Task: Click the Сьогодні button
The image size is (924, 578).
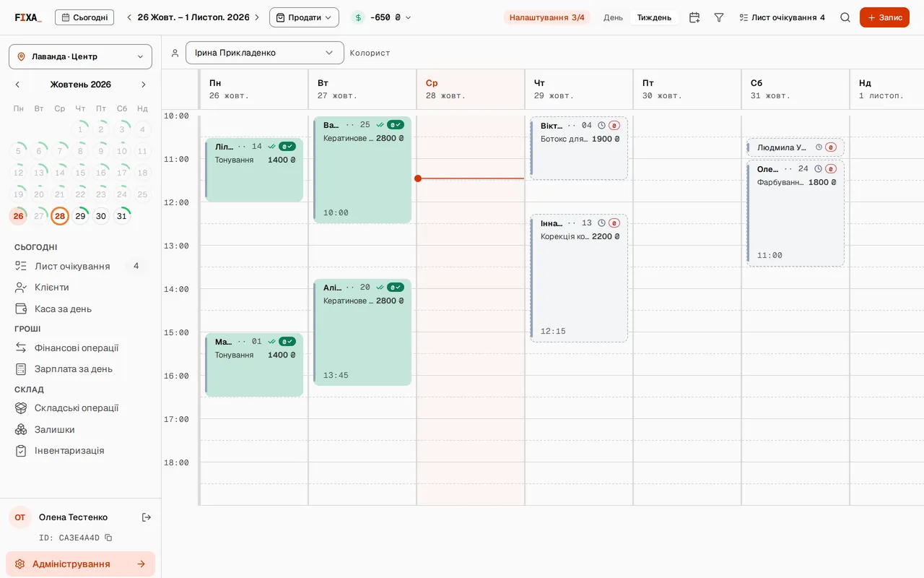Action: point(84,17)
